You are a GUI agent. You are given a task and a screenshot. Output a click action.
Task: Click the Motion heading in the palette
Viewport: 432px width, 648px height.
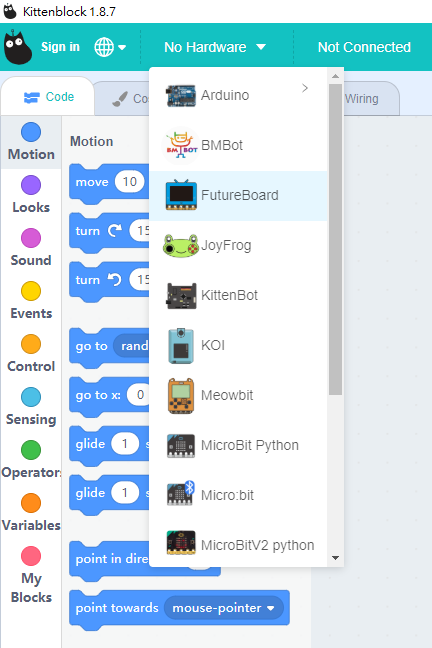pyautogui.click(x=91, y=142)
